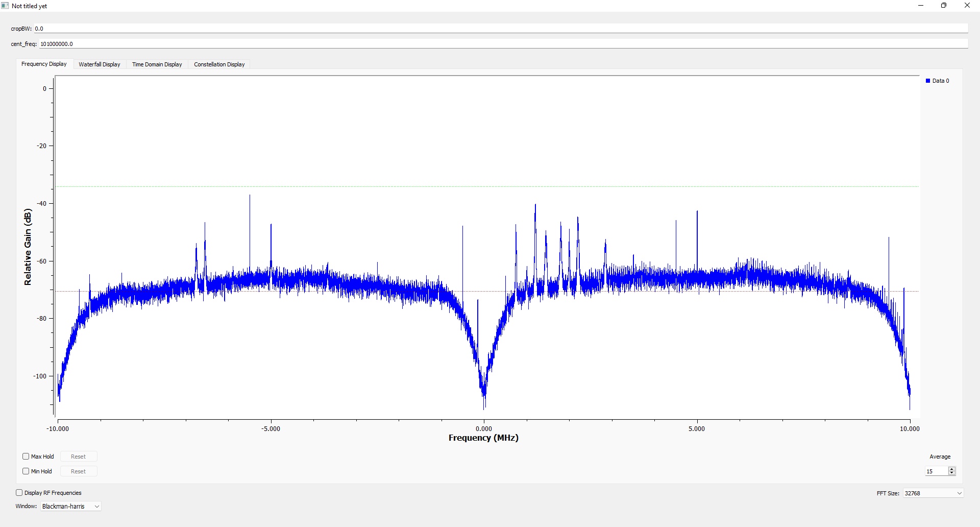
Task: Click the Relative Gain (dB) axis title
Action: tap(28, 247)
